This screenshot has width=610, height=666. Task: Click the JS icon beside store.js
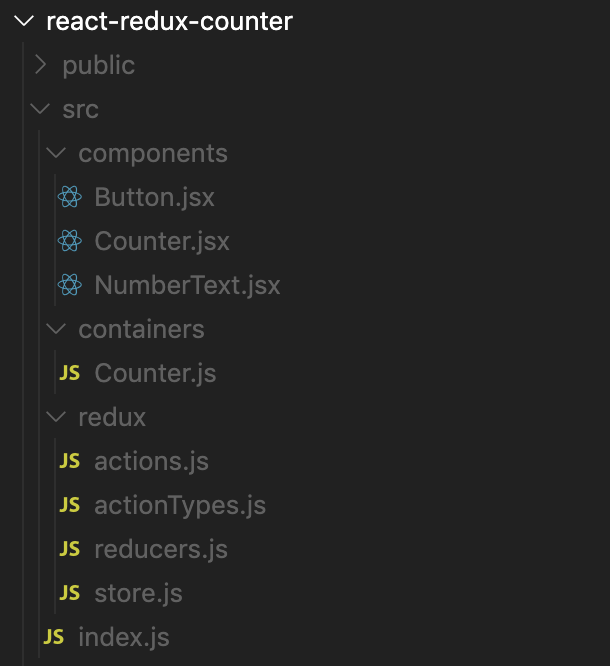(x=69, y=594)
